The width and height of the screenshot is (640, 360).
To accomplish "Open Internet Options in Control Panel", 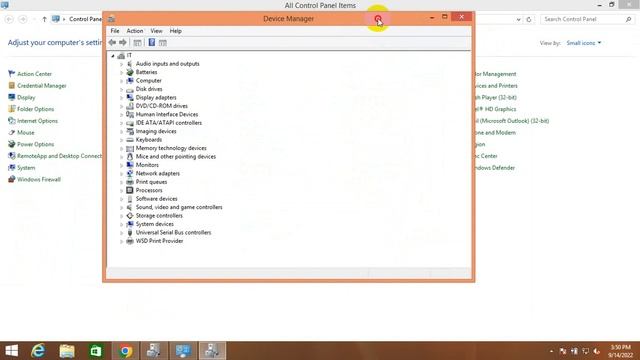I will [37, 121].
